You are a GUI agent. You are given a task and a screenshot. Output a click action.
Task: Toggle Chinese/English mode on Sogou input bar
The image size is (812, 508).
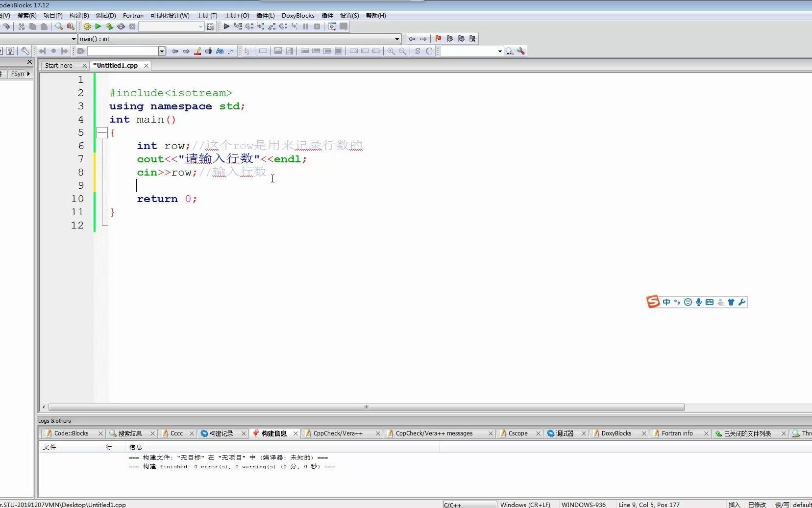tap(667, 302)
